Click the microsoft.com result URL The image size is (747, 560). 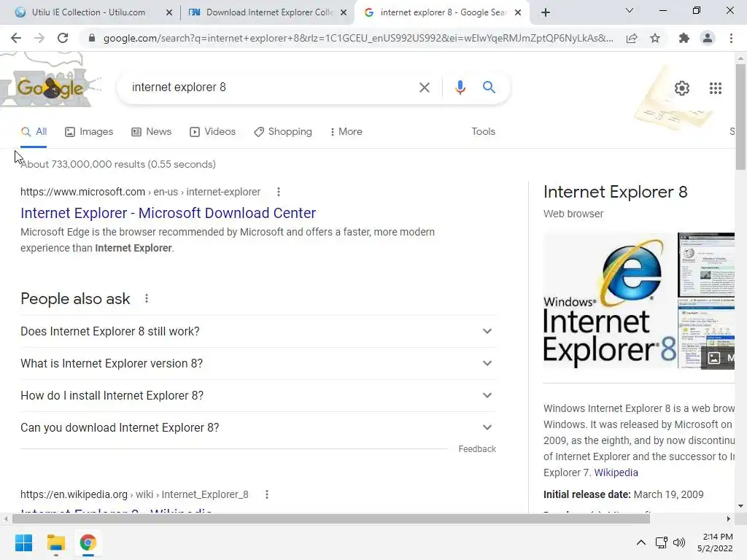click(141, 192)
